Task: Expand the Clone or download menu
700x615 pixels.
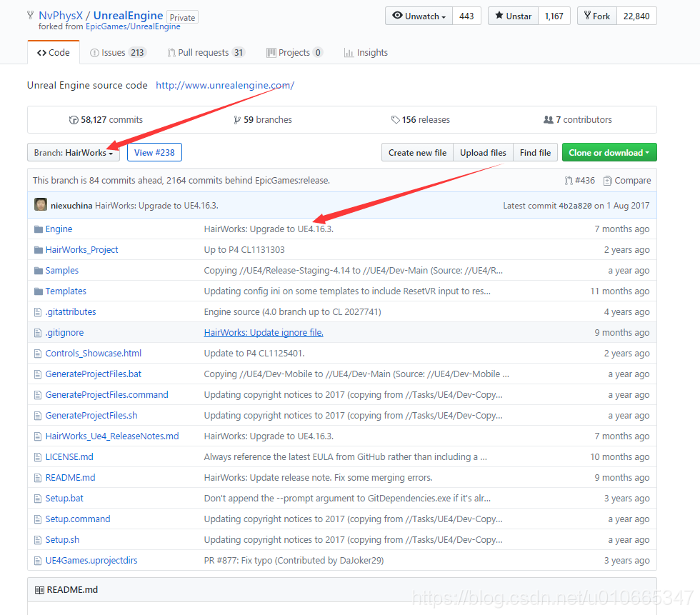Action: click(x=609, y=153)
